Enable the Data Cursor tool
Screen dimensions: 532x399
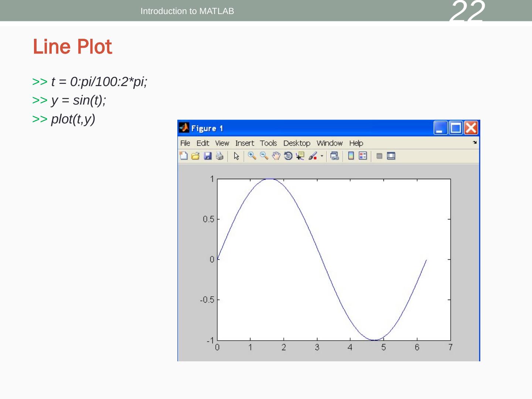tap(300, 156)
